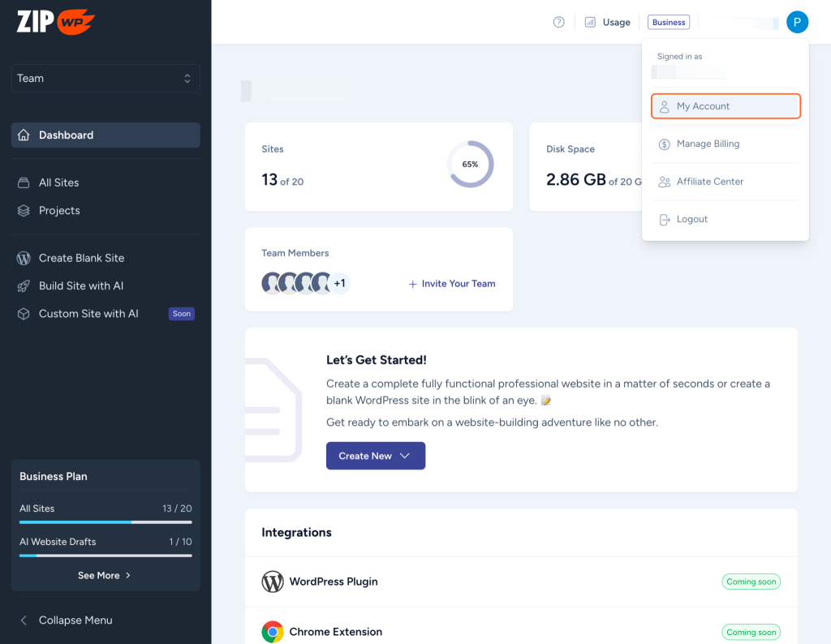
Task: Click the Business plan badge
Action: (669, 23)
